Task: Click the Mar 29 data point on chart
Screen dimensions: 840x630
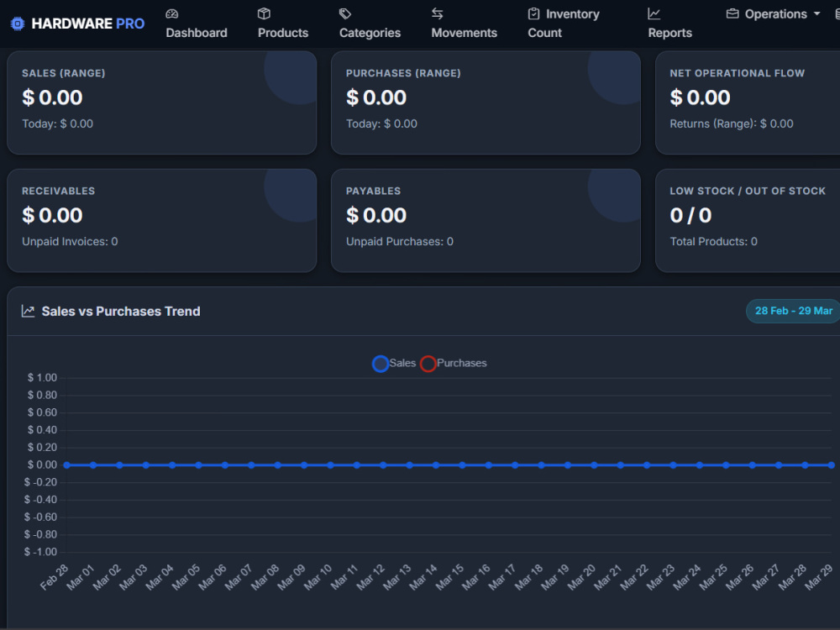Action: 831,465
